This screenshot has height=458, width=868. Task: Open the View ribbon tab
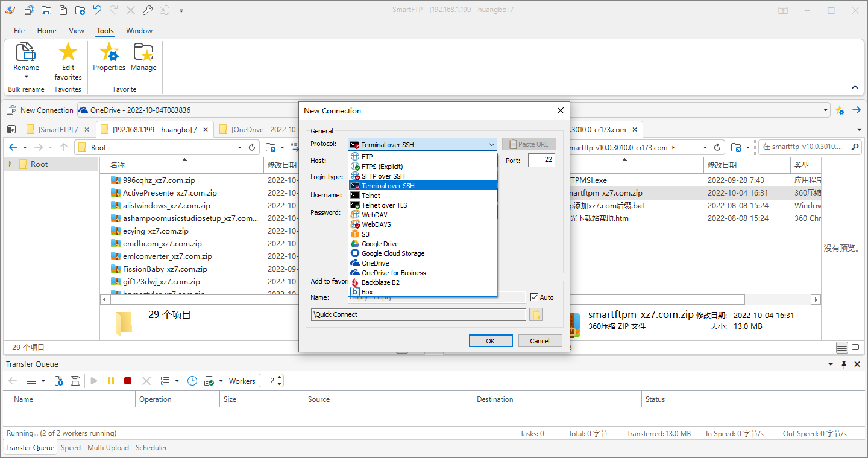pos(77,31)
